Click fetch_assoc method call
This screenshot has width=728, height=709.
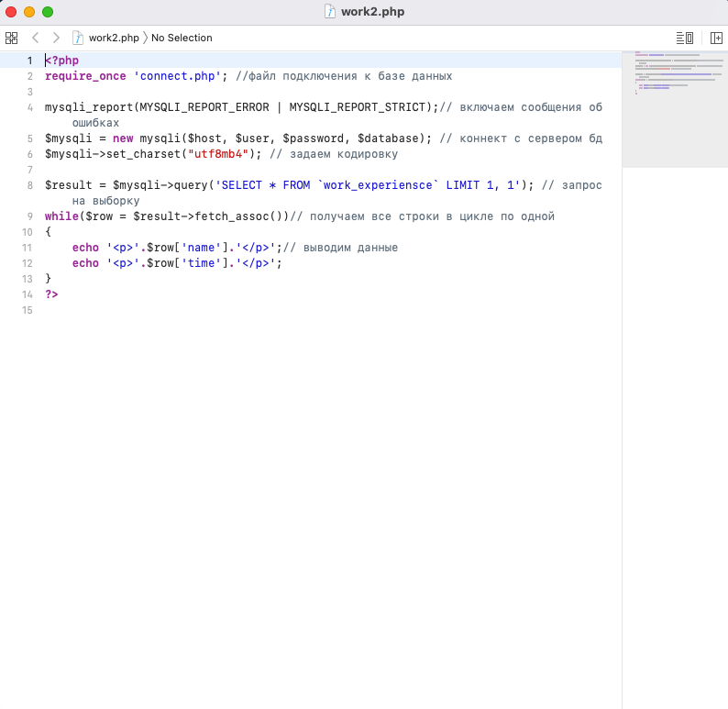click(232, 216)
